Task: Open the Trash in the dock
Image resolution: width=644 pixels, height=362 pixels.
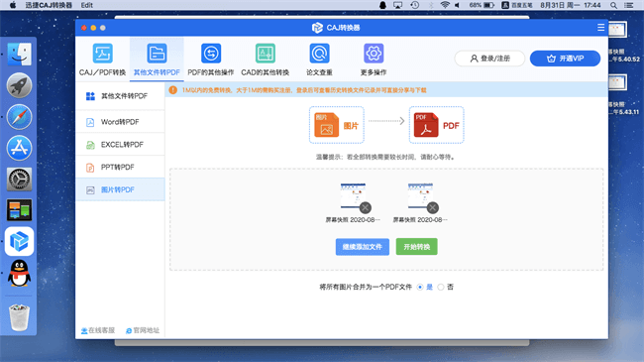Action: pyautogui.click(x=19, y=317)
